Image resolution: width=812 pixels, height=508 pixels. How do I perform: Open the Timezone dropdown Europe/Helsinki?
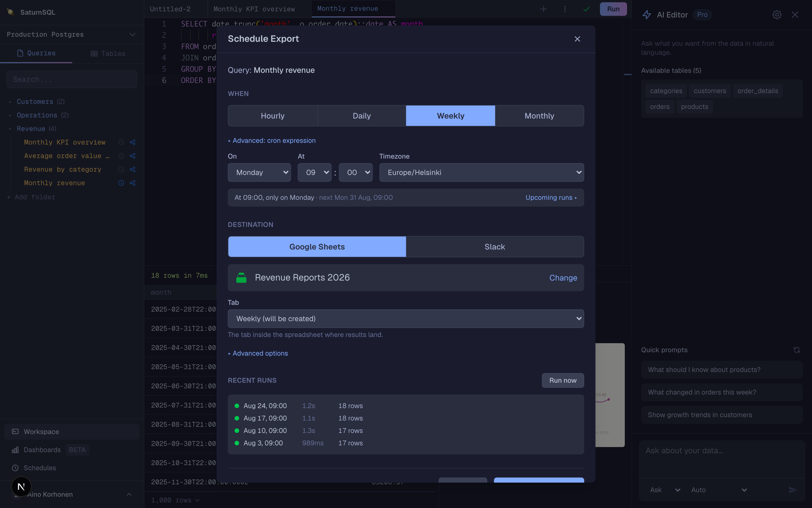(482, 172)
